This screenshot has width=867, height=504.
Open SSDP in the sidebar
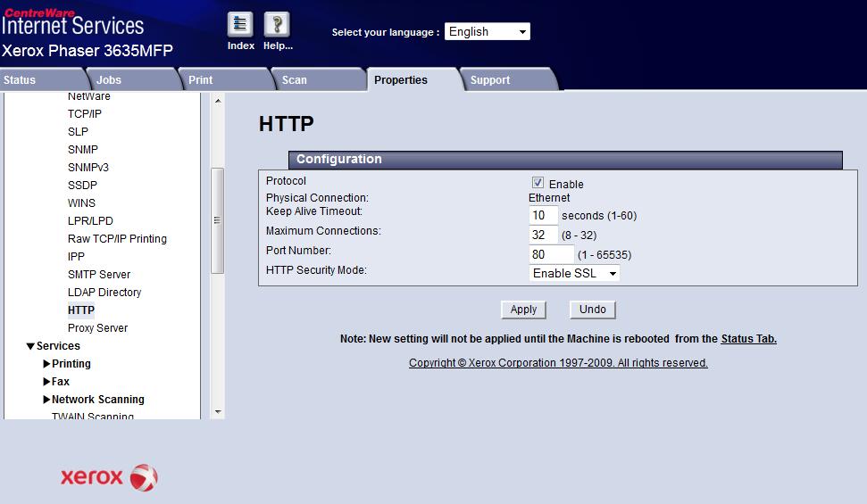[82, 186]
